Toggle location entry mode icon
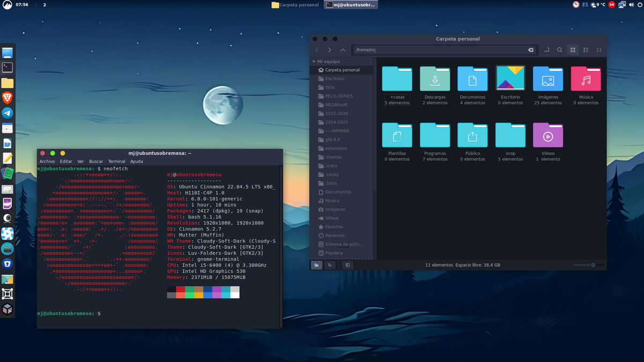Screen dimensions: 644x362 coord(547,50)
